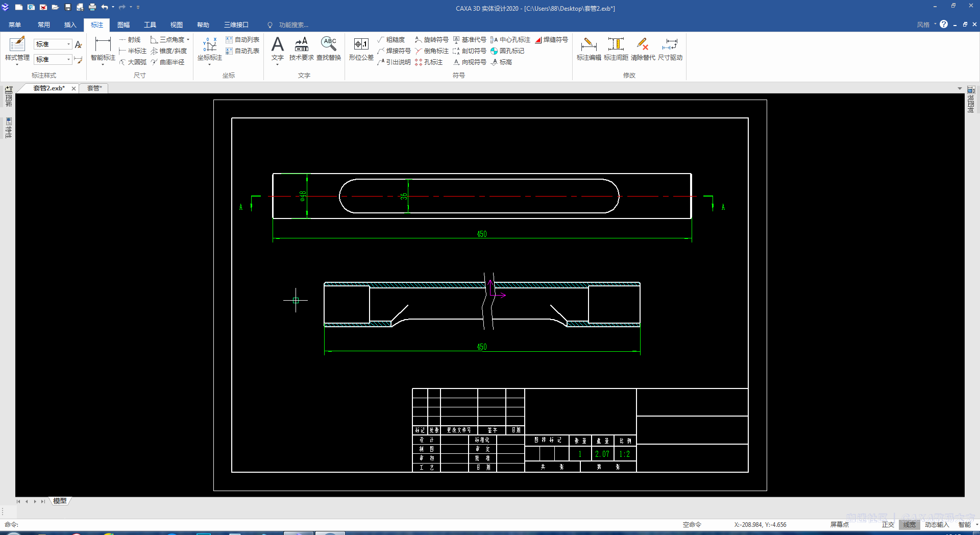Switch to the 图幅 ribbon tab

pyautogui.click(x=124, y=25)
